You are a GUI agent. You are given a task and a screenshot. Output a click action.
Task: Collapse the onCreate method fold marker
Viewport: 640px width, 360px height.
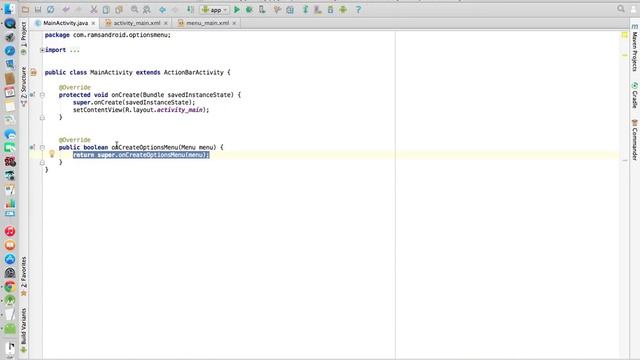[x=42, y=95]
